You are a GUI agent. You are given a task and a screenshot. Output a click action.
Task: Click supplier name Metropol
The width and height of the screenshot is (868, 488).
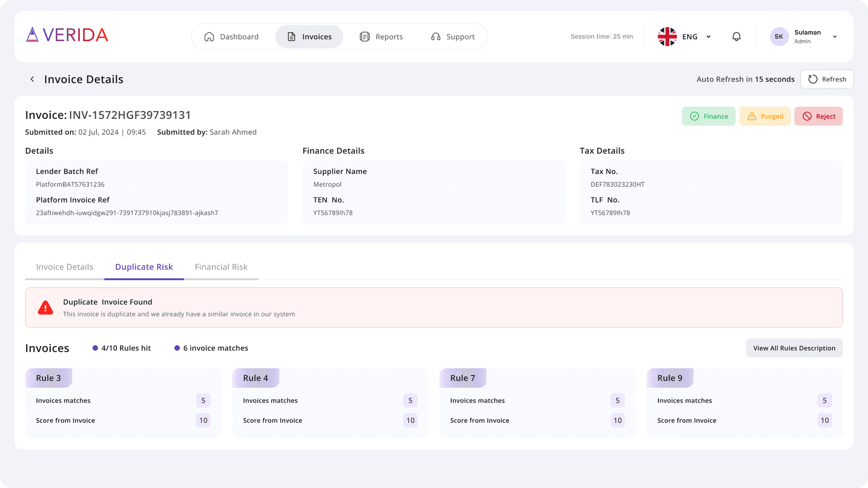click(327, 184)
